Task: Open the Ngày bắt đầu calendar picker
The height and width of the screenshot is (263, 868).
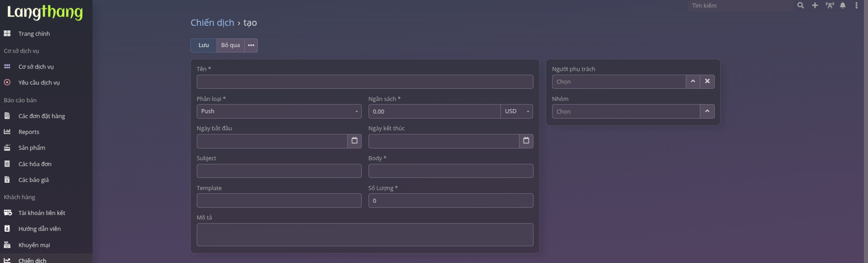Action: coord(354,141)
